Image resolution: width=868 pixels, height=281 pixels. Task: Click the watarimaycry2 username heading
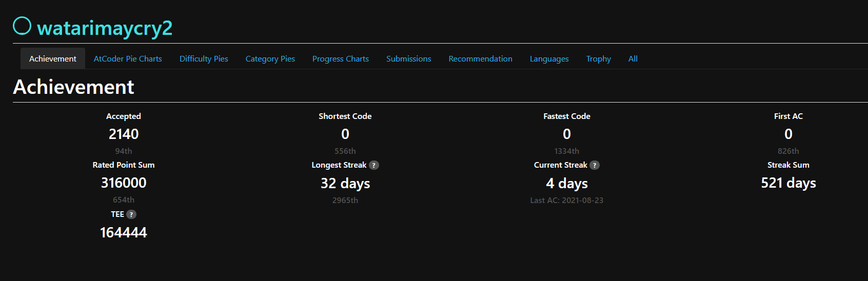click(x=105, y=28)
